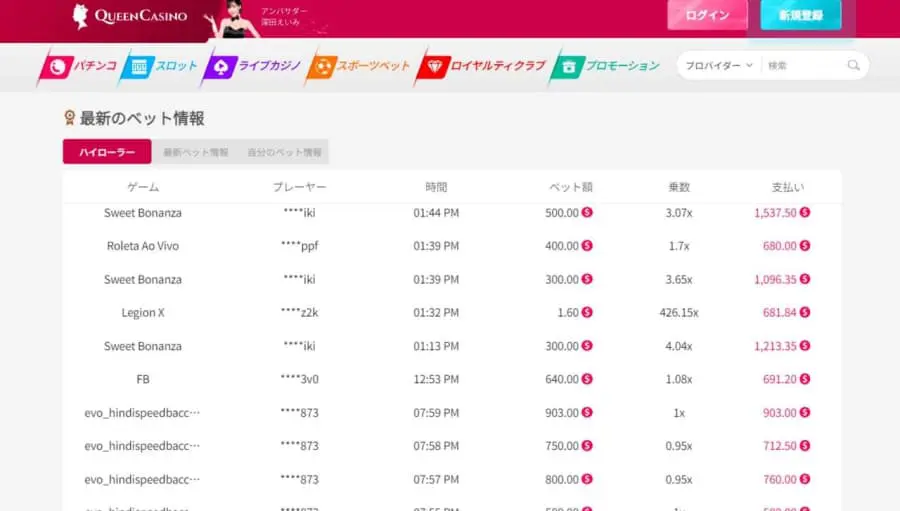This screenshot has height=511, width=900.
Task: Click the ログイン button
Action: [x=707, y=15]
